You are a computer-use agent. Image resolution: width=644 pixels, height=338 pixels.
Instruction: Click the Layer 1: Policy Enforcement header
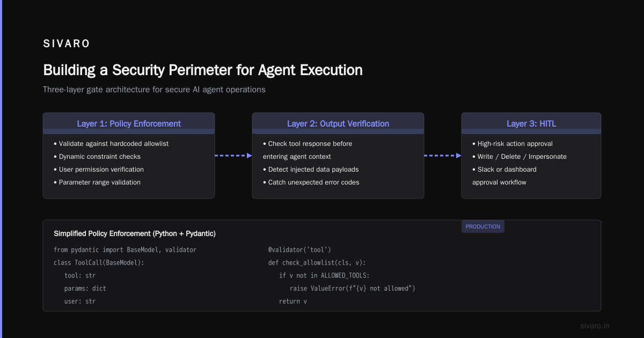click(x=129, y=123)
